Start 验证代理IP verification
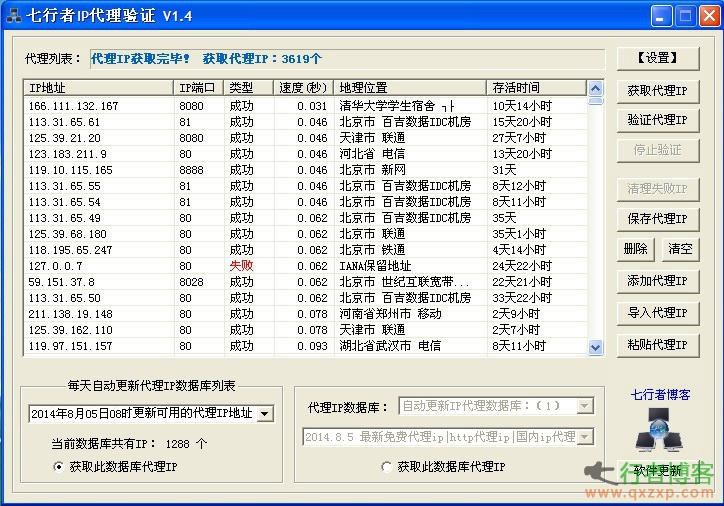 click(658, 120)
